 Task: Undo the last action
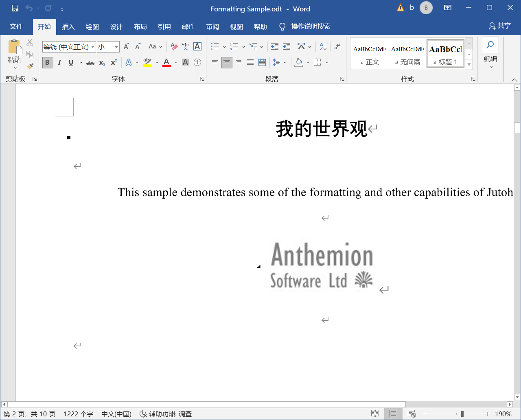click(29, 8)
